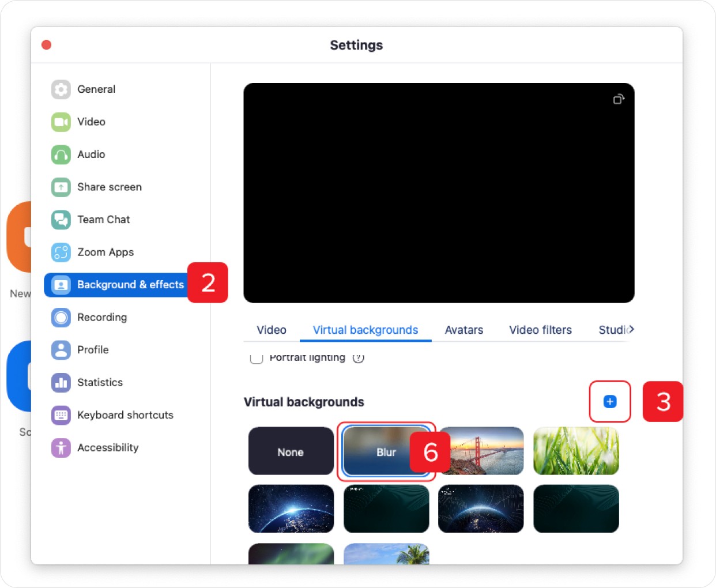Screen dimensions: 716x588
Task: Go to Profile settings
Action: 80,350
